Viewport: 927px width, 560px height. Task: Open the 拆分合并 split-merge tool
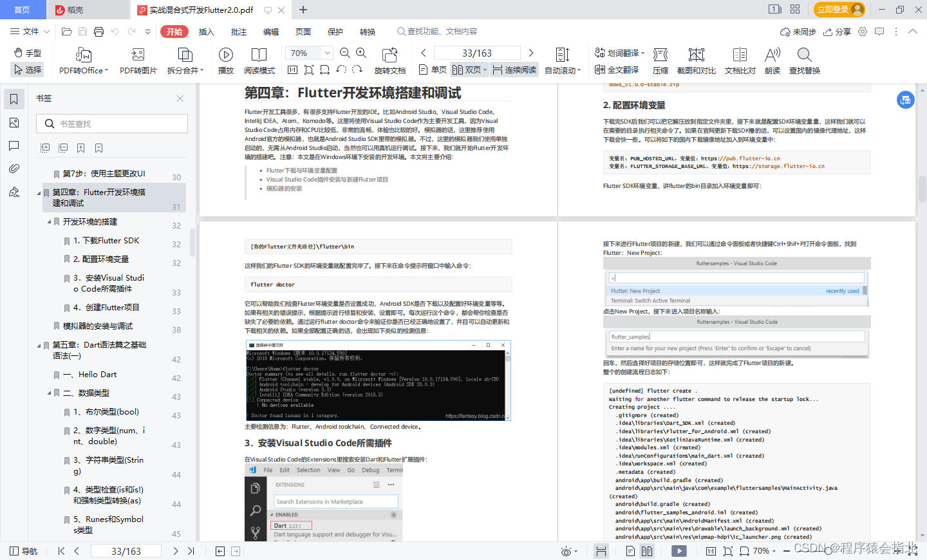(x=185, y=61)
